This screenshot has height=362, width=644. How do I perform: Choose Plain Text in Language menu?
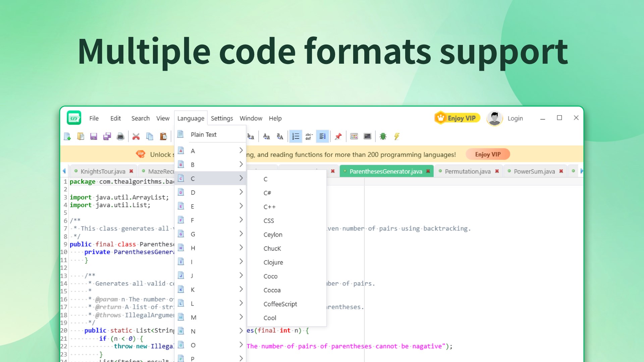point(204,134)
